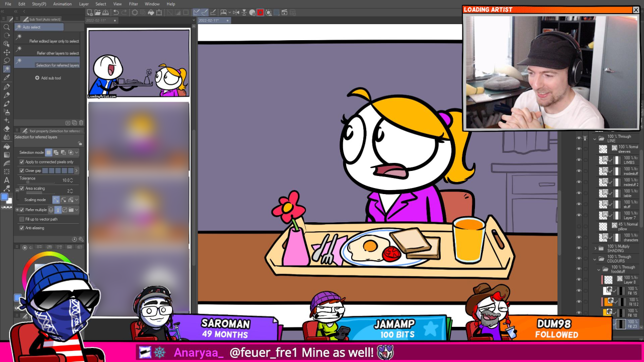Select the Lasso selection tool
644x362 pixels.
pos(7,61)
